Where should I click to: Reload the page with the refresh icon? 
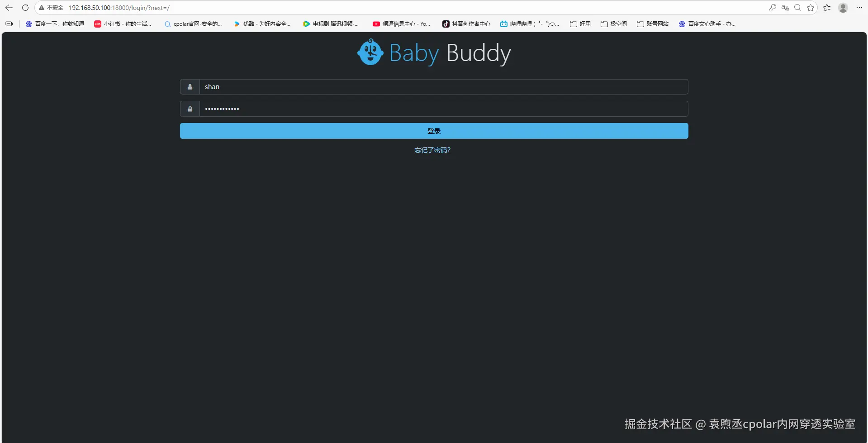click(x=25, y=8)
